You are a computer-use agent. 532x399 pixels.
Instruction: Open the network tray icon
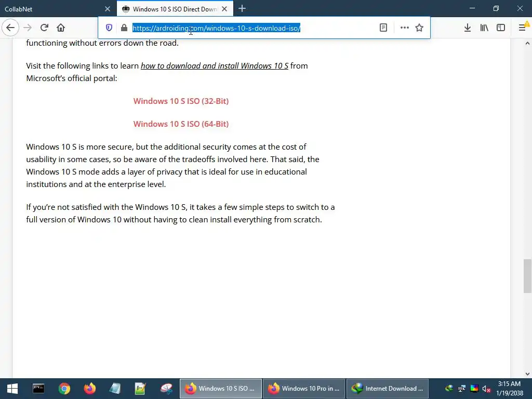pos(462,389)
